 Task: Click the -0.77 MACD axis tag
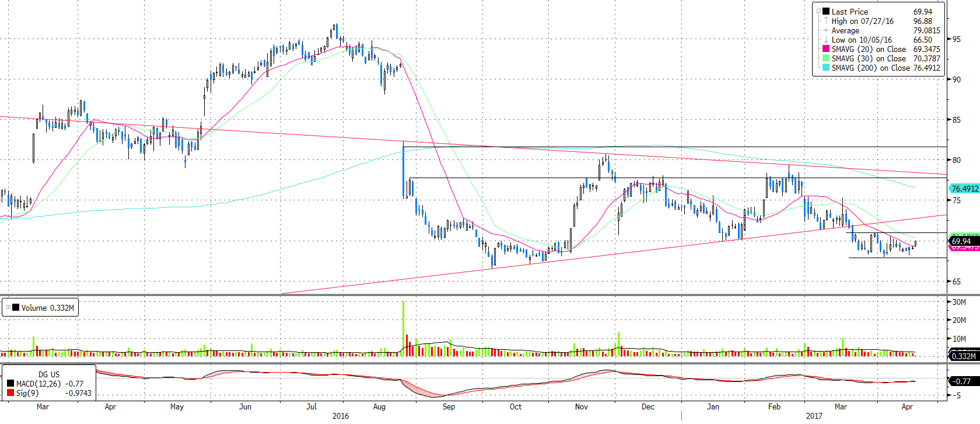click(x=964, y=381)
